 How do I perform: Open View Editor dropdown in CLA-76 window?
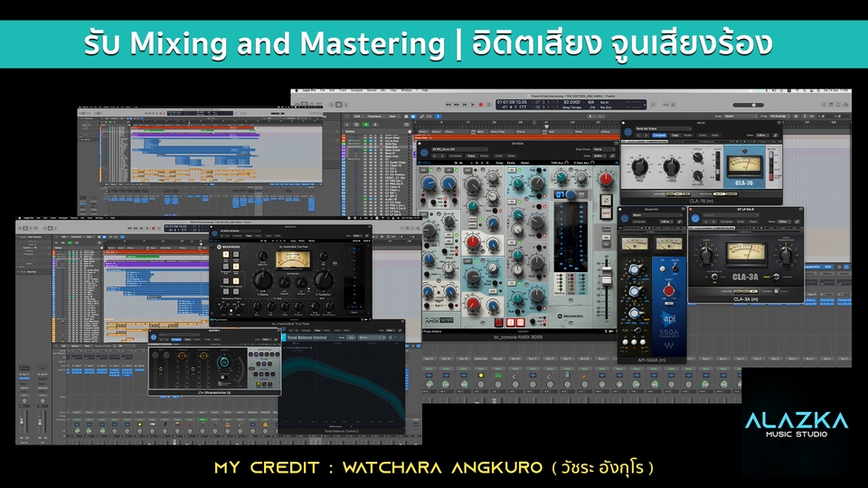coord(762,135)
